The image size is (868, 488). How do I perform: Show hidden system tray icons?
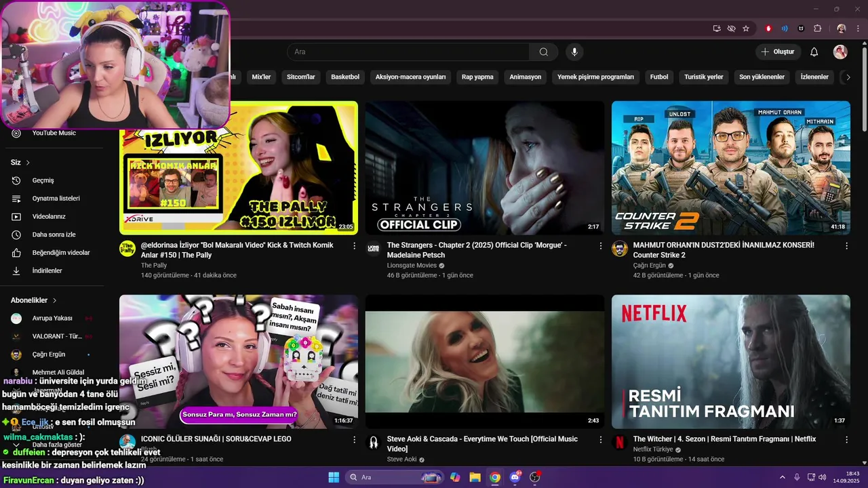tap(782, 477)
